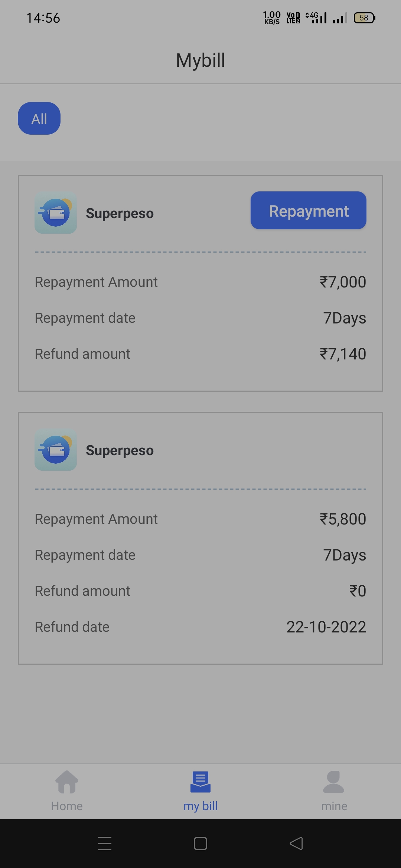
Task: Tap the Home icon in bottom navigation
Action: tap(67, 782)
